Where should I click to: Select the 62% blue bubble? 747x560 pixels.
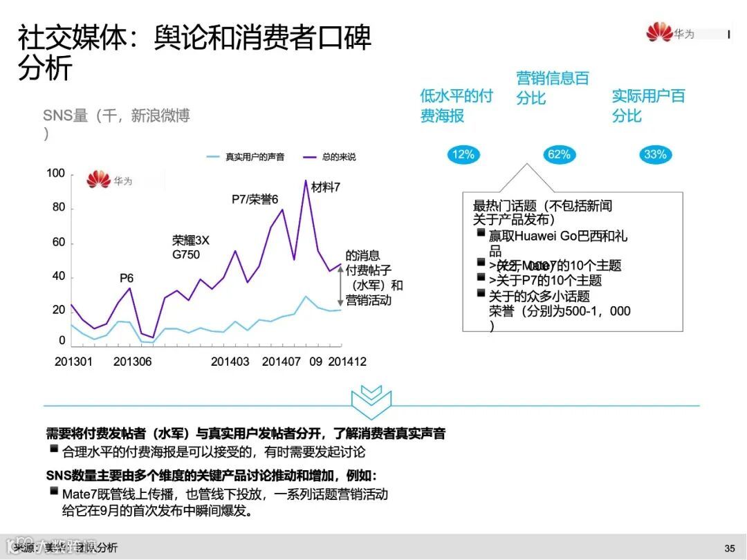(x=559, y=154)
